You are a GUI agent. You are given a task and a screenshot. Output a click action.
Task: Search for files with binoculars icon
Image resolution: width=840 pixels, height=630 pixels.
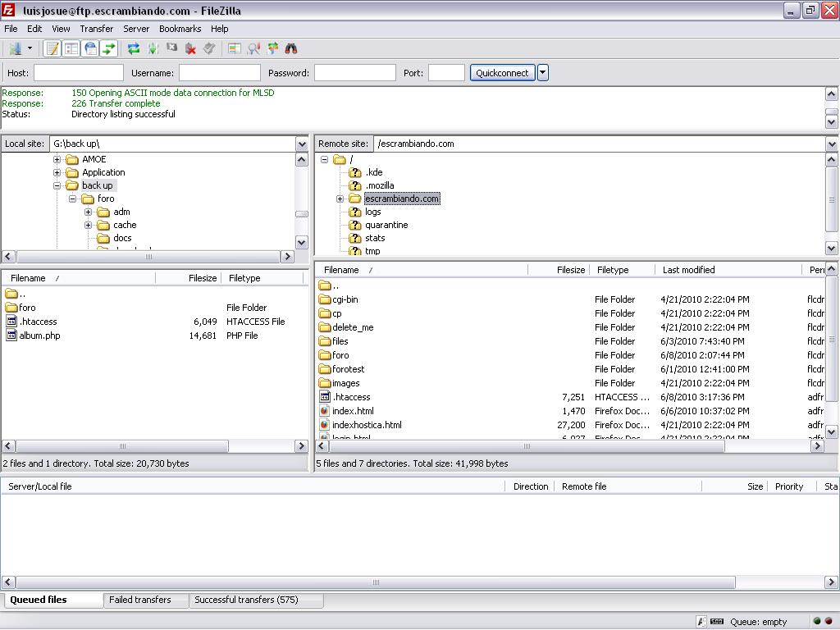coord(291,48)
